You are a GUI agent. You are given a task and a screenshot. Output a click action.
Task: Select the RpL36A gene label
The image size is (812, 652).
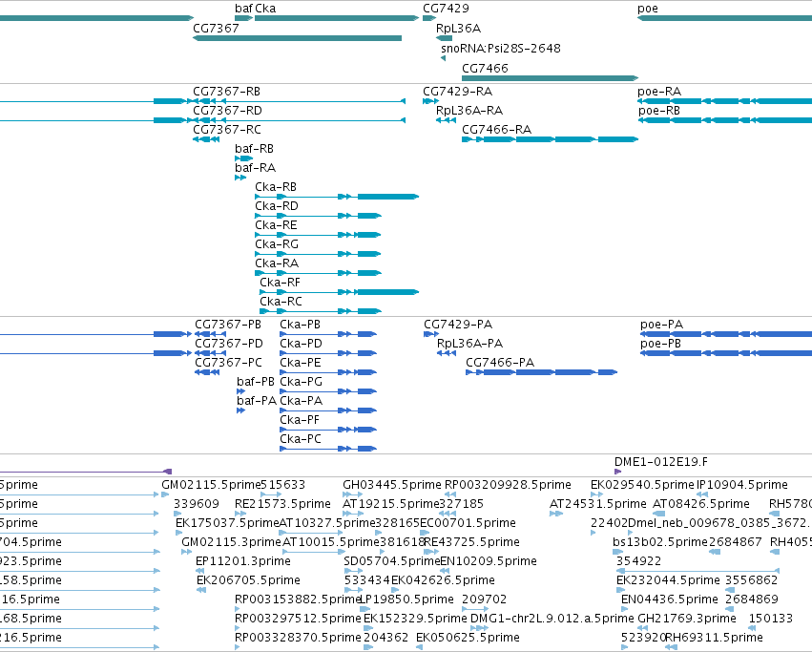pos(458,29)
